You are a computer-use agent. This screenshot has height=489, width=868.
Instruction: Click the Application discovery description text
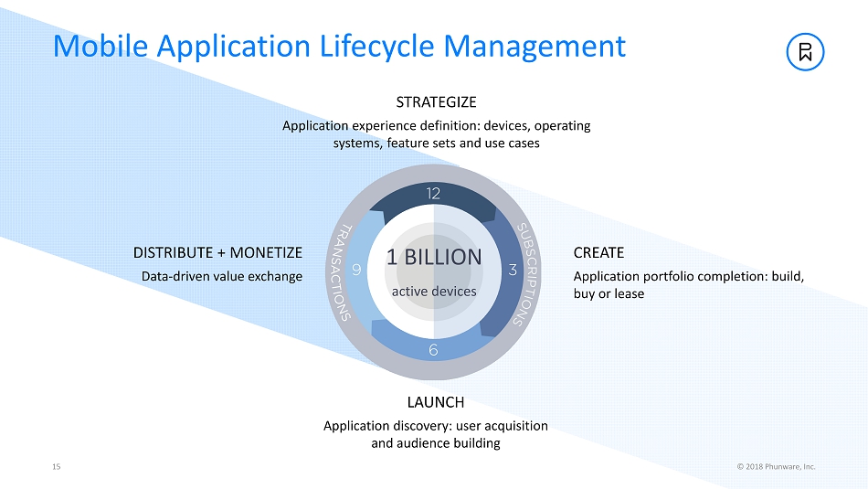point(436,434)
